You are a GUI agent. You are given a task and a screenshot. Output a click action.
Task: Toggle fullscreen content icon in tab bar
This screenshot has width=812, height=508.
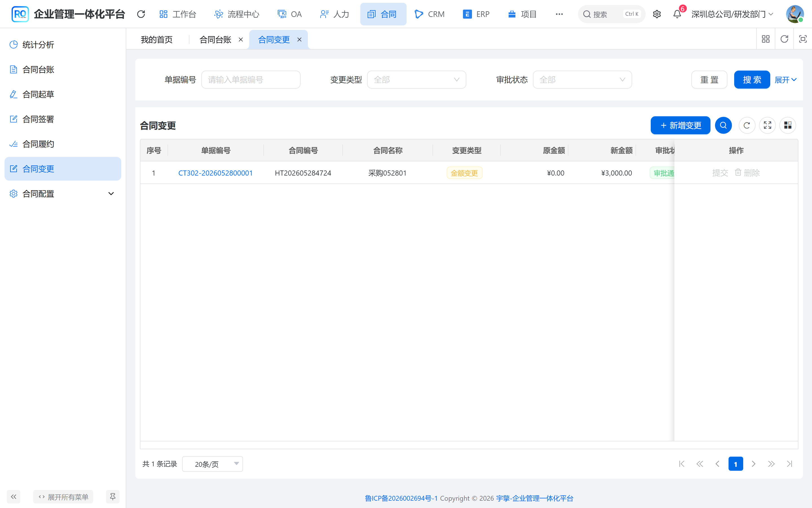click(x=803, y=39)
